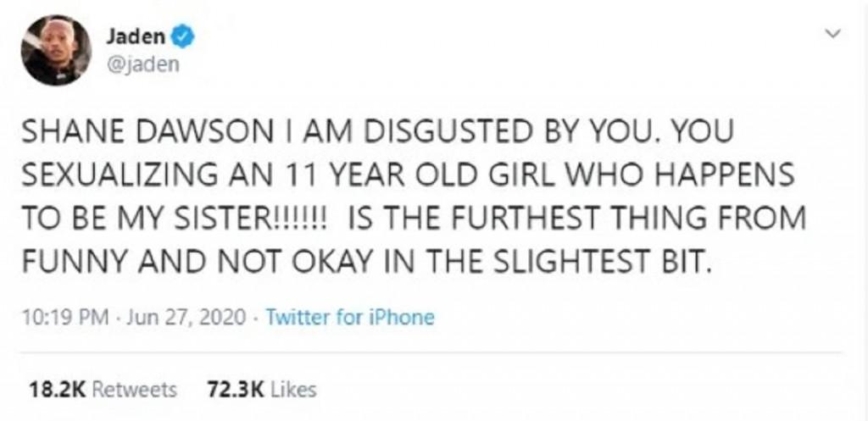
Task: Open the tweet options chevron menu
Action: (832, 34)
